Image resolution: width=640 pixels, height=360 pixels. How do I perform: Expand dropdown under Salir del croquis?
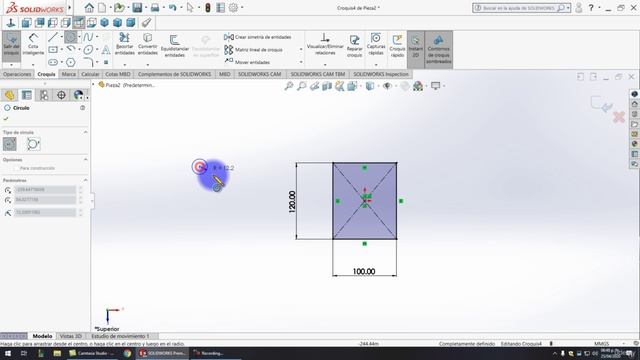(x=11, y=65)
